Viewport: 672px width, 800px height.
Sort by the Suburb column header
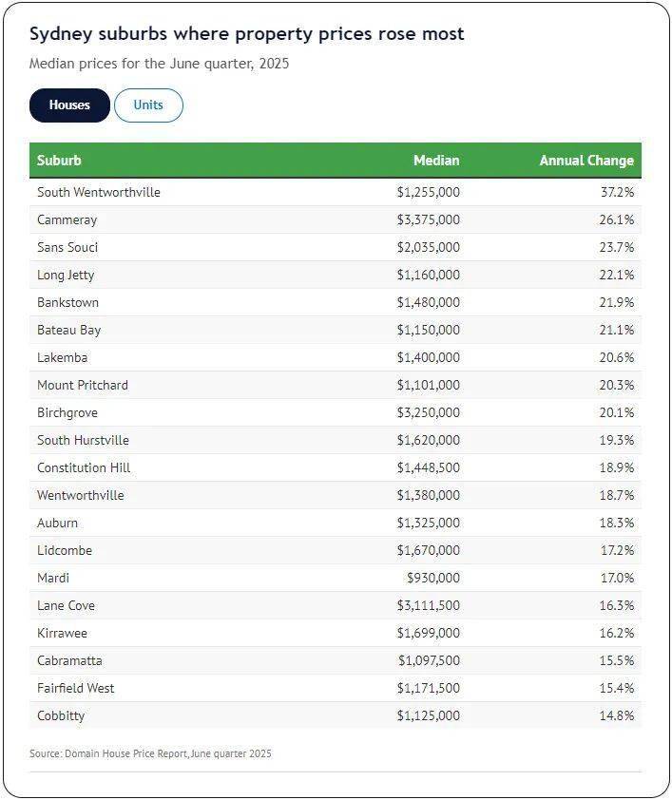[59, 161]
